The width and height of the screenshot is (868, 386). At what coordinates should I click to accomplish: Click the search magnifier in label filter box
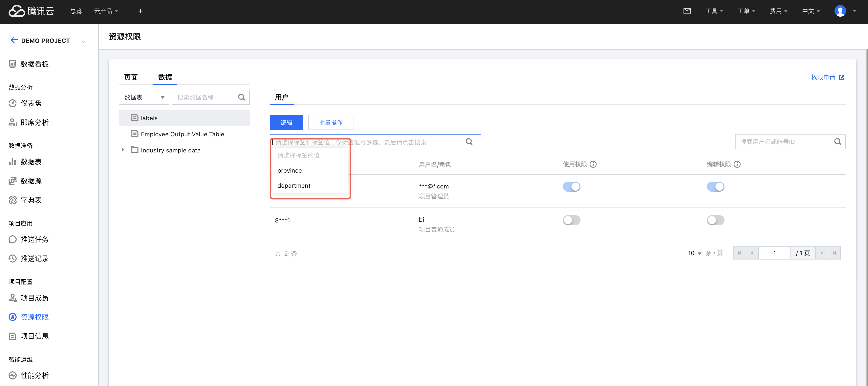pos(469,142)
